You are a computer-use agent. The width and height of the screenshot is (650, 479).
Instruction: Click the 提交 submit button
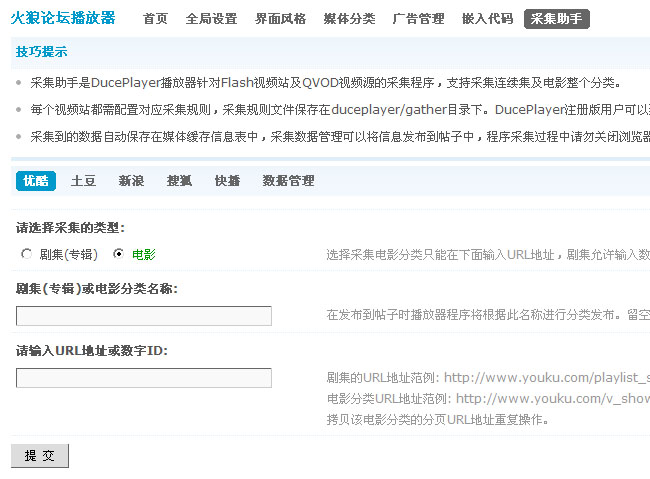click(40, 456)
